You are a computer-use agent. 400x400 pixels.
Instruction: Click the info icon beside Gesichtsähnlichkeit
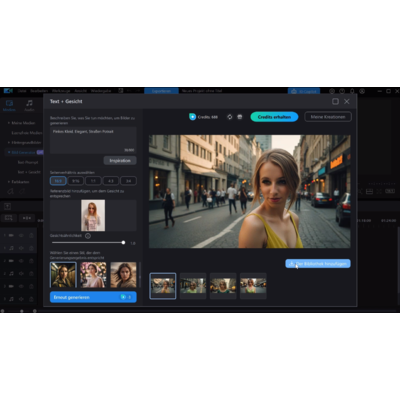click(88, 236)
